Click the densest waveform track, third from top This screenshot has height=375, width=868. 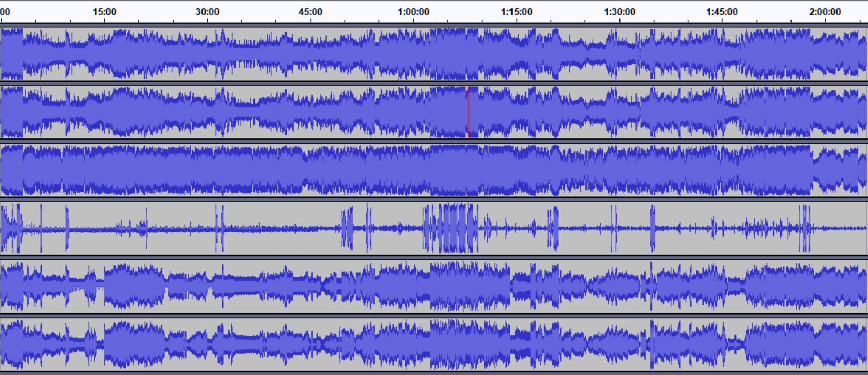(x=433, y=170)
